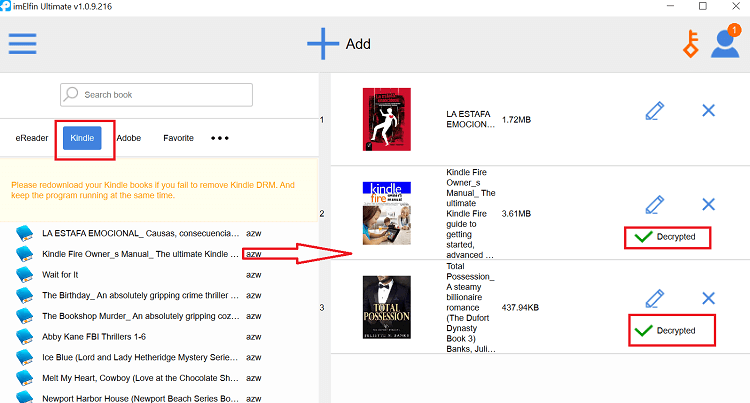The image size is (750, 403).
Task: Click 'Total Possession_ A steamy' title text
Action: pos(471,307)
